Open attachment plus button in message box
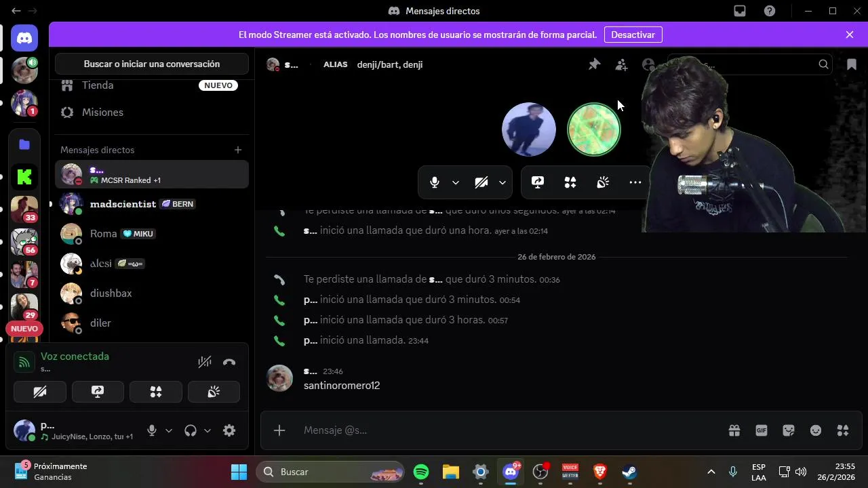This screenshot has height=488, width=868. point(279,430)
